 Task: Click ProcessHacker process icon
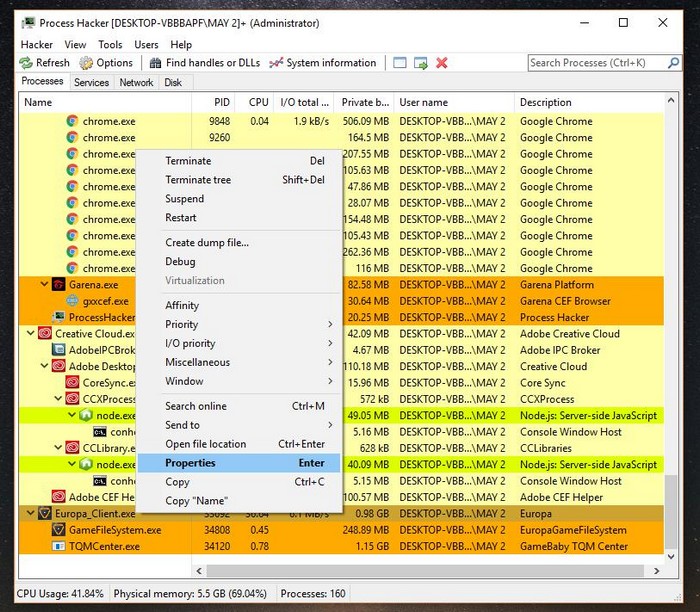pyautogui.click(x=58, y=317)
